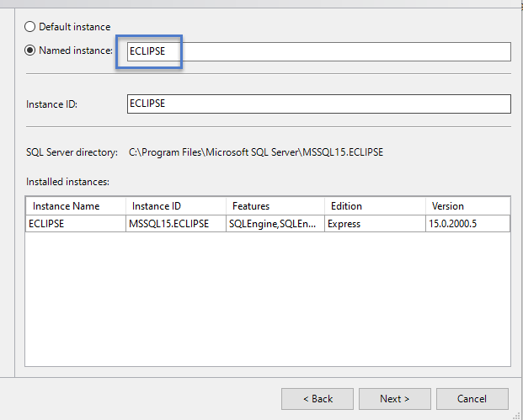Click the Instance ID text field
The image size is (523, 420).
(x=319, y=104)
